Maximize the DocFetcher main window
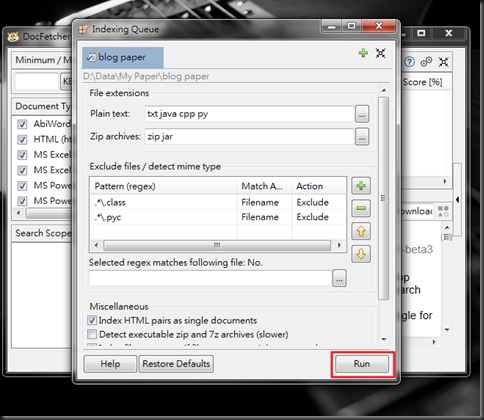 [x=421, y=33]
